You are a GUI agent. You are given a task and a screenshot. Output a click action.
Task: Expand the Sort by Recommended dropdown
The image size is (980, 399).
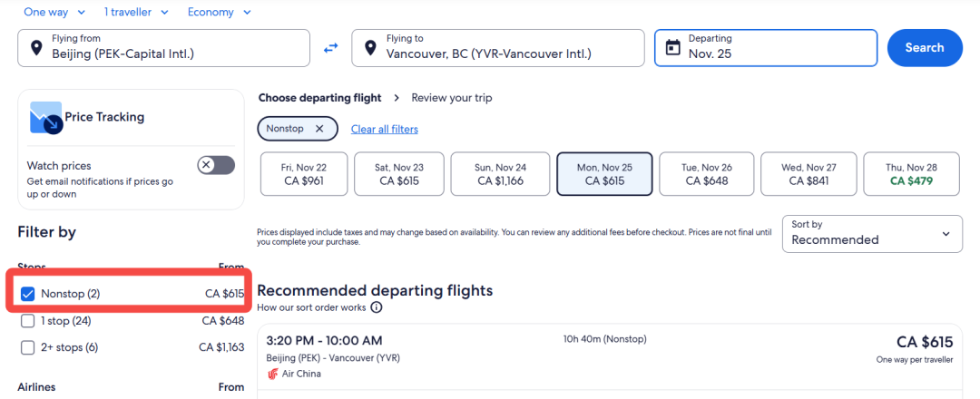click(872, 234)
